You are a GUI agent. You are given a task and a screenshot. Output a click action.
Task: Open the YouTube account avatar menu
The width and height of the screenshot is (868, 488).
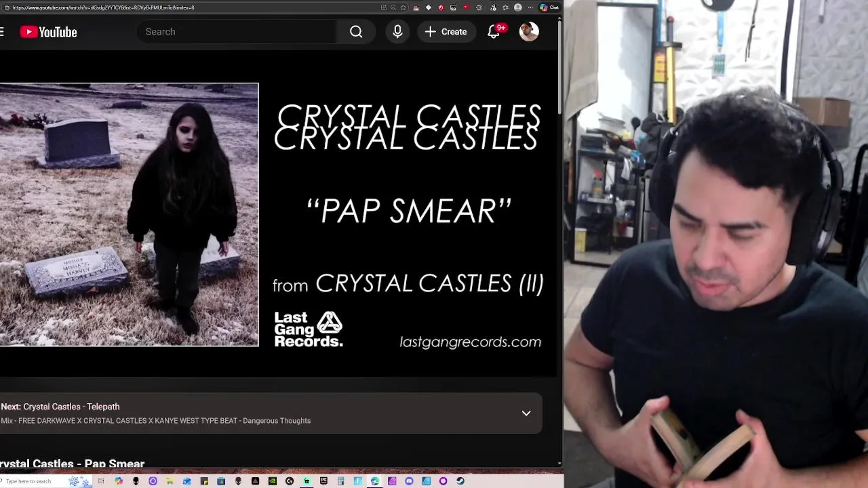[529, 32]
